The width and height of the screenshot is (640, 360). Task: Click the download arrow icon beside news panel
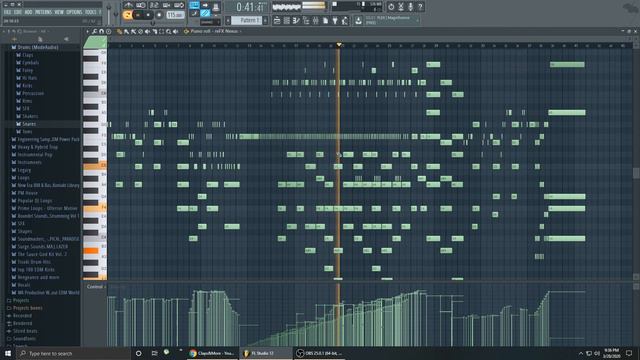(358, 20)
